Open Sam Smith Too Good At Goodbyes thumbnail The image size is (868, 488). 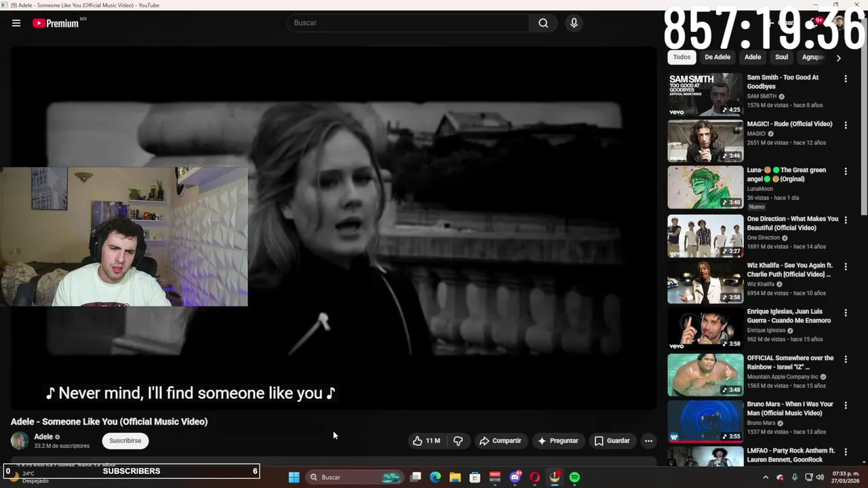tap(705, 94)
